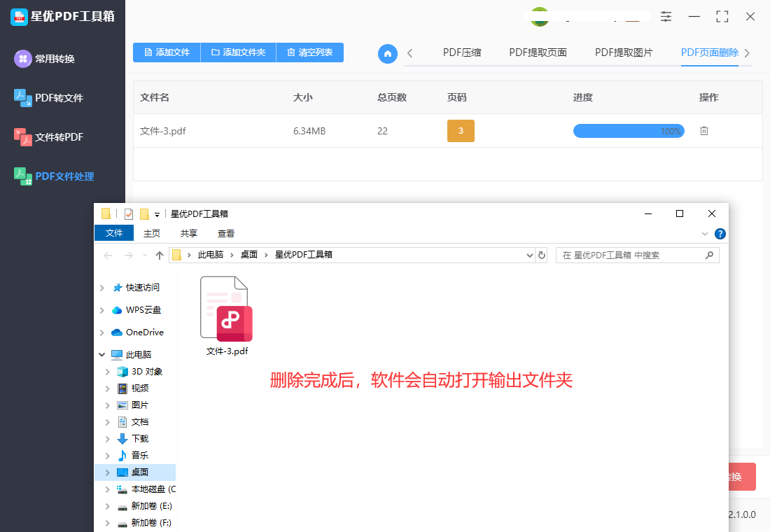Select the PDF页面删除 tab
Image resolution: width=770 pixels, height=532 pixels.
(x=710, y=52)
